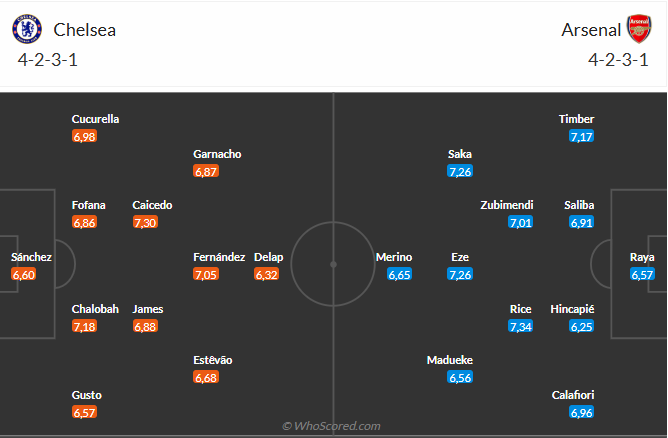Click Timber's 7,17 rating badge
This screenshot has width=668, height=438.
pyautogui.click(x=582, y=136)
